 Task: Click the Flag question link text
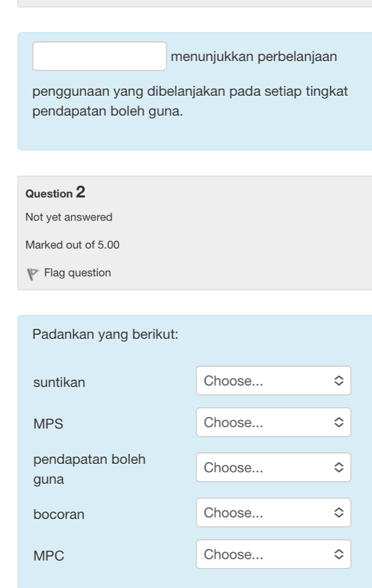(77, 273)
